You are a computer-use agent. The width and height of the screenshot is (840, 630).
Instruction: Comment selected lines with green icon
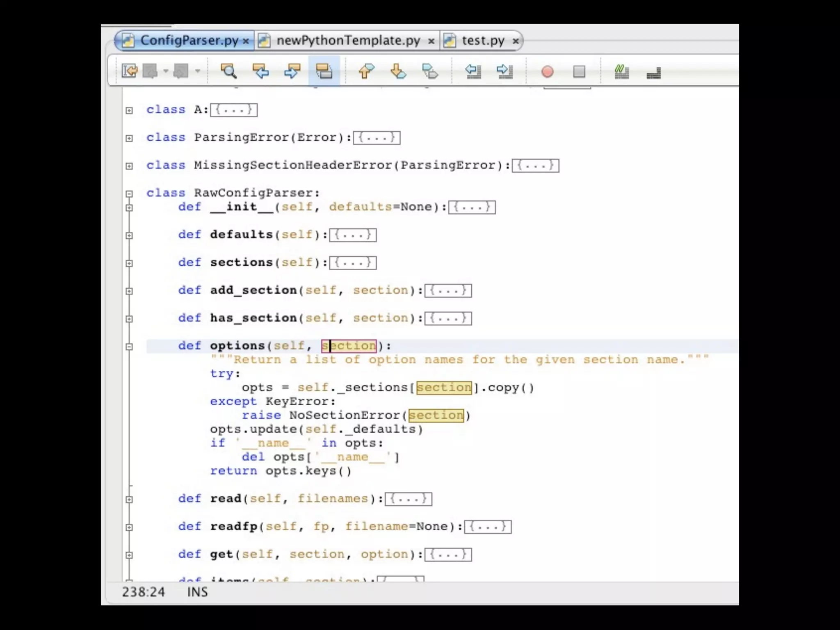point(621,71)
